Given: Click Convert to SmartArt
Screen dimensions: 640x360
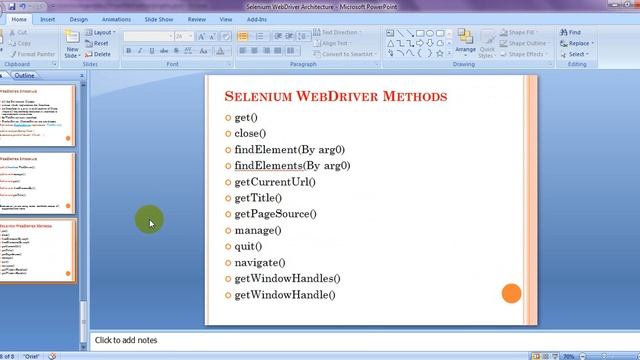Looking at the screenshot, I should [345, 54].
